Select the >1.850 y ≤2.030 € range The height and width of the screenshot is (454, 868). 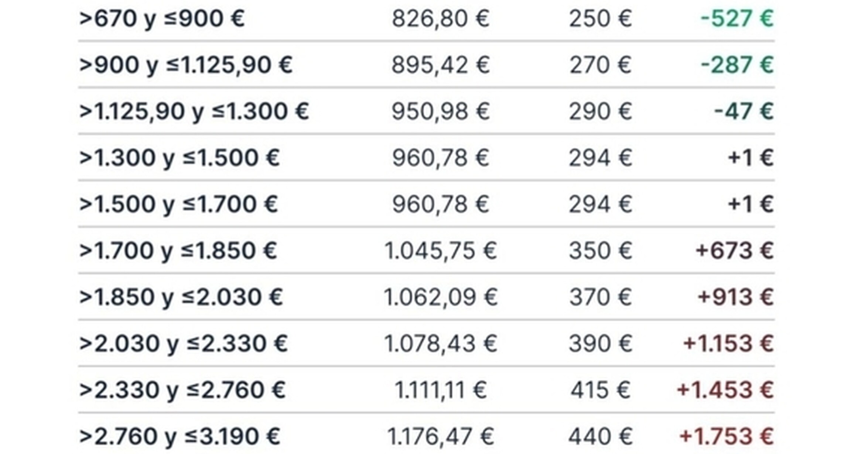pyautogui.click(x=181, y=297)
